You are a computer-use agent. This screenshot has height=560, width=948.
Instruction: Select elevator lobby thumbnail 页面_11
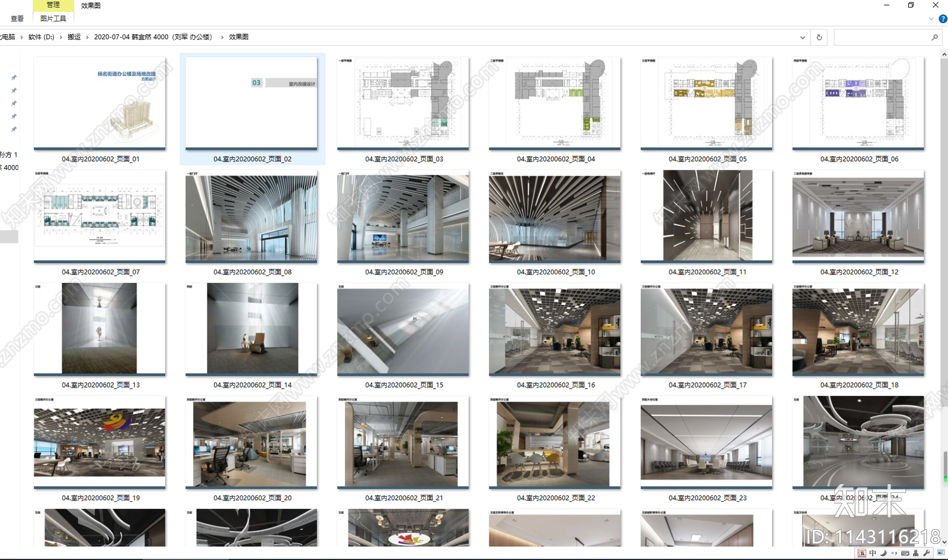click(706, 216)
